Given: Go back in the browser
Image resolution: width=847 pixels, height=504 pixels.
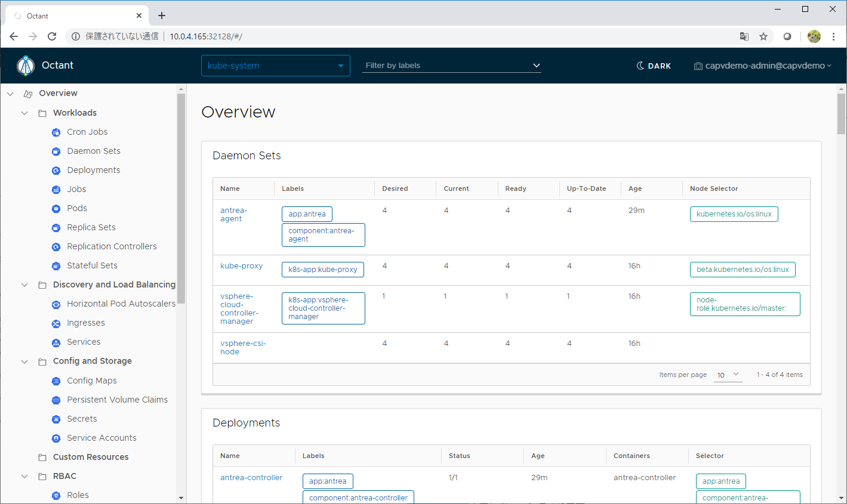Looking at the screenshot, I should point(14,36).
